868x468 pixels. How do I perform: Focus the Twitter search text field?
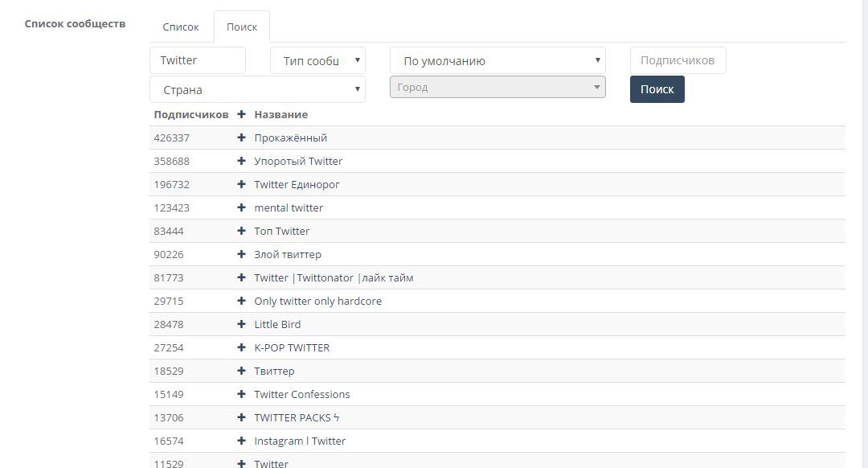click(x=198, y=60)
